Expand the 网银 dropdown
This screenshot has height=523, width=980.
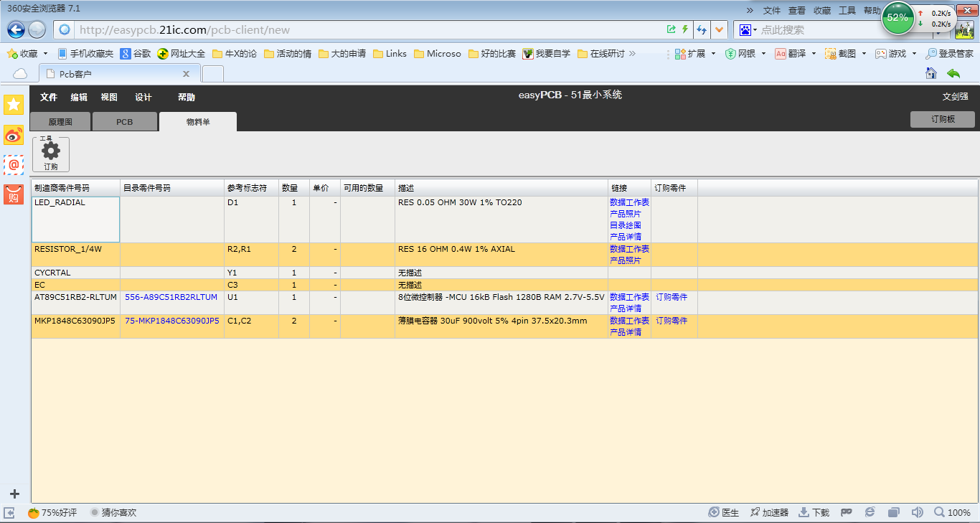763,54
